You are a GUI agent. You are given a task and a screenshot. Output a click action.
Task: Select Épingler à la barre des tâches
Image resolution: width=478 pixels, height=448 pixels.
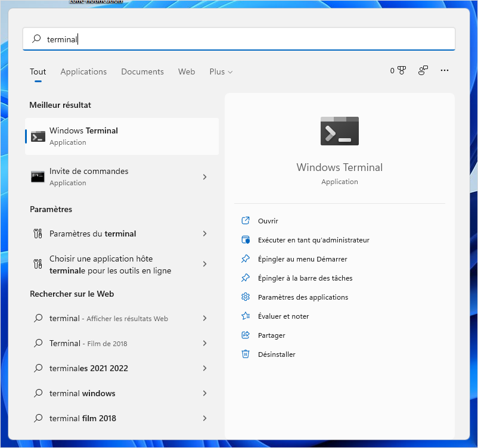click(305, 278)
